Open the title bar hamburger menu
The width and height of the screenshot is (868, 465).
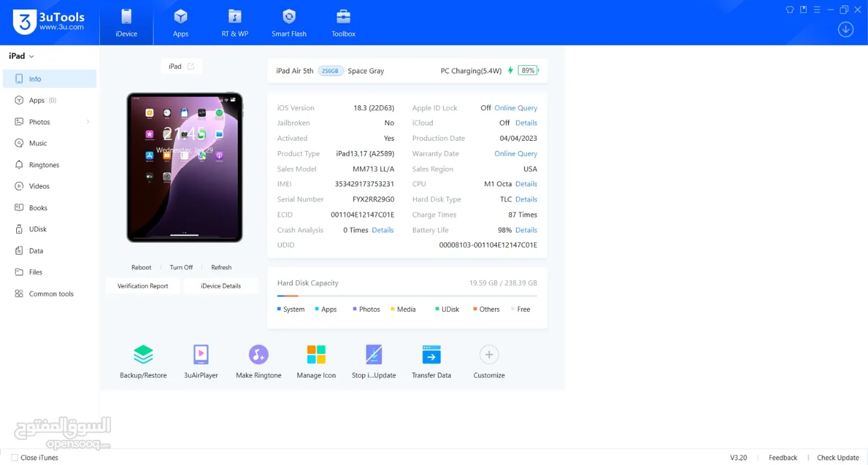click(817, 10)
